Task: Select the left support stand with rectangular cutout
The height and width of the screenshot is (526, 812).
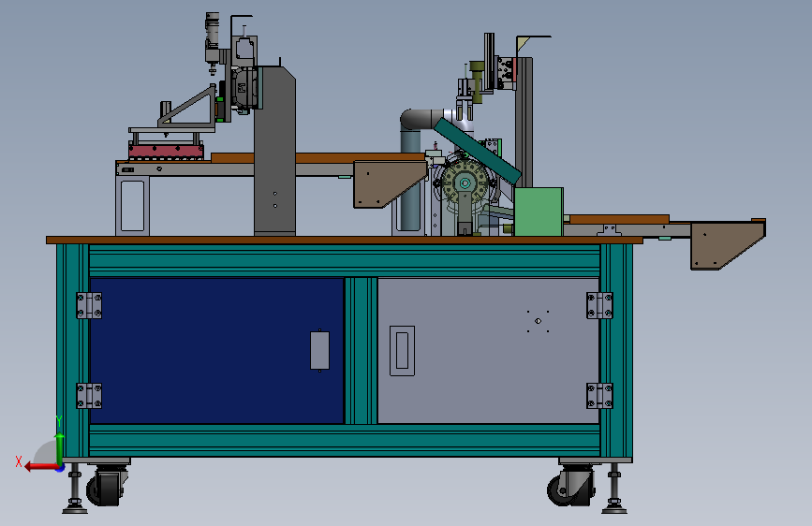Action: (x=133, y=206)
